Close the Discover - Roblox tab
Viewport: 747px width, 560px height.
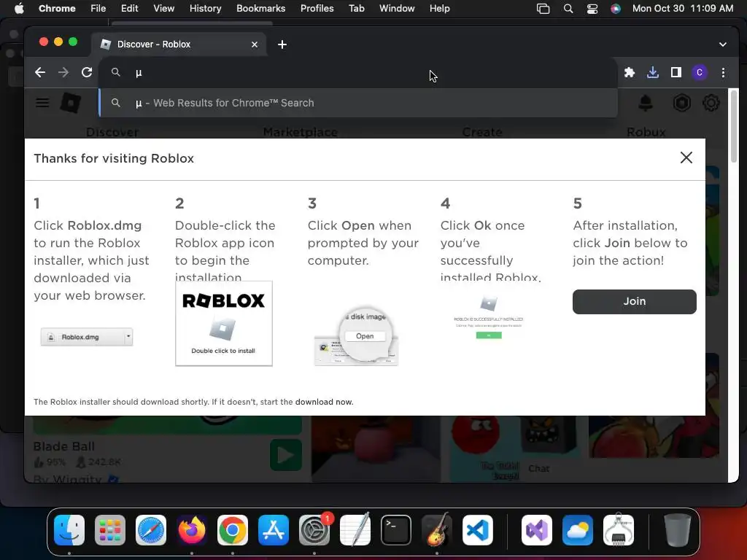255,44
